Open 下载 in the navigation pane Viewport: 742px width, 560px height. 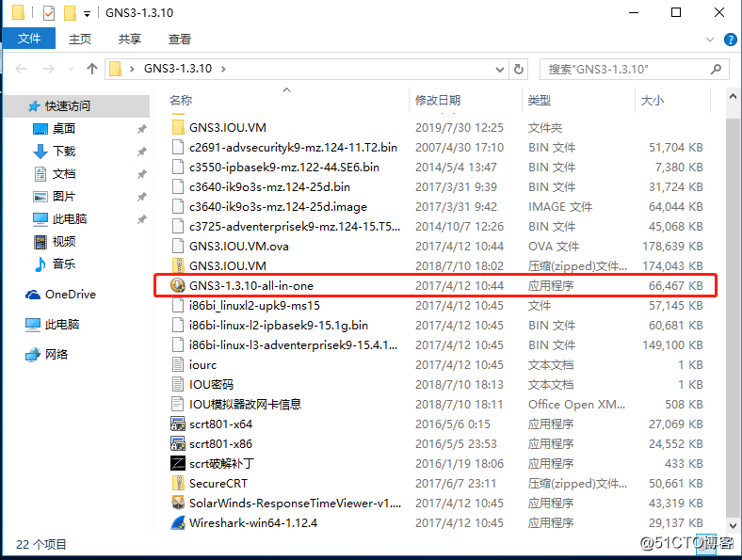[64, 152]
